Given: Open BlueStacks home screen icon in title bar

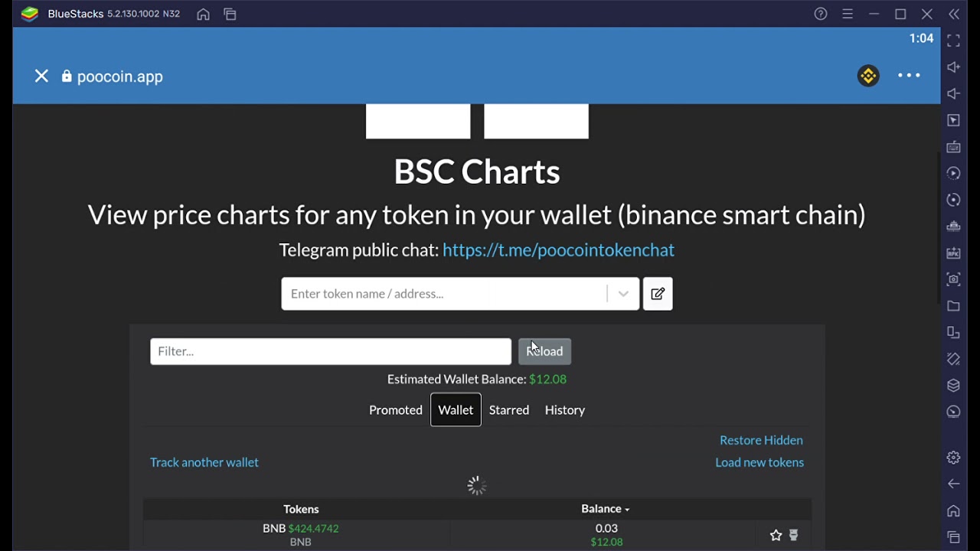Looking at the screenshot, I should click(x=203, y=14).
